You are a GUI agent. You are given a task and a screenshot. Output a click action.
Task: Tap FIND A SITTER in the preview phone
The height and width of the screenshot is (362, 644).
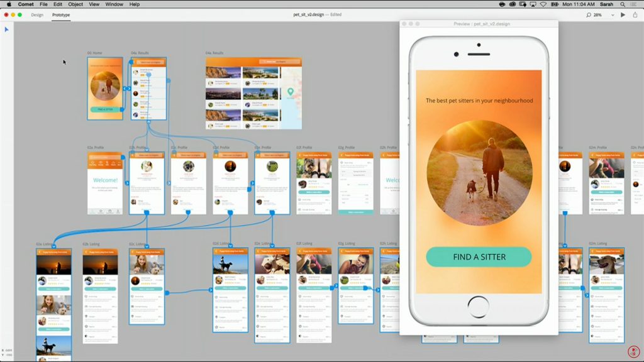click(479, 257)
